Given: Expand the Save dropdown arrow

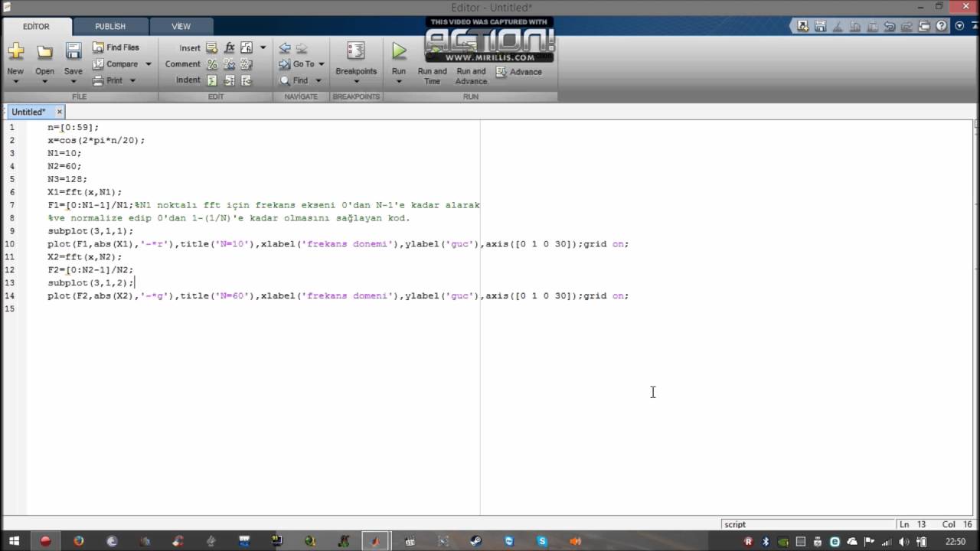Looking at the screenshot, I should (73, 81).
